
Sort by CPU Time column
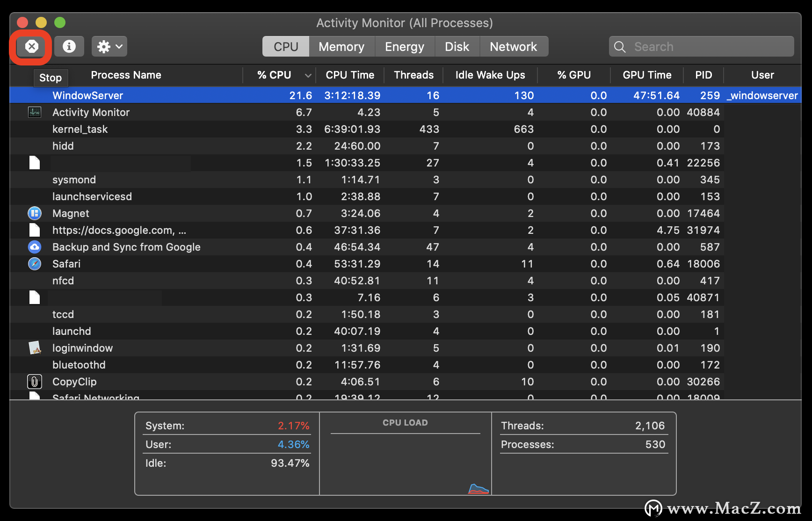(x=350, y=75)
